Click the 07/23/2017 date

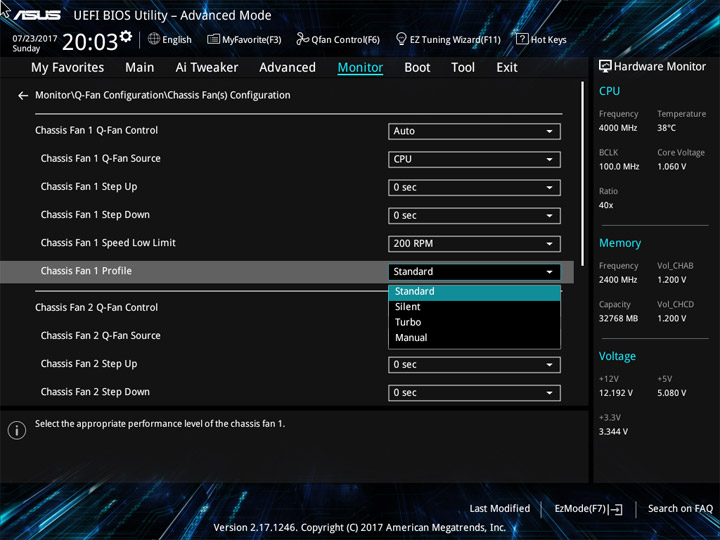[x=34, y=39]
